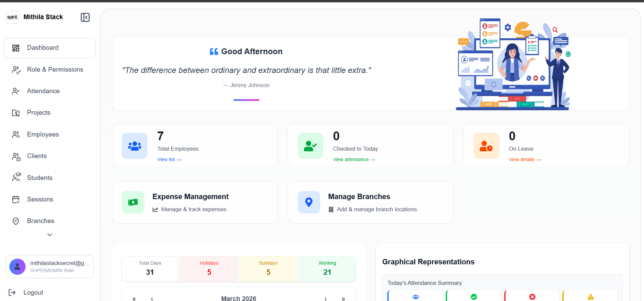The height and width of the screenshot is (301, 644).
Task: Click the spirit logo beside Mithila Stack
Action: pos(12,17)
